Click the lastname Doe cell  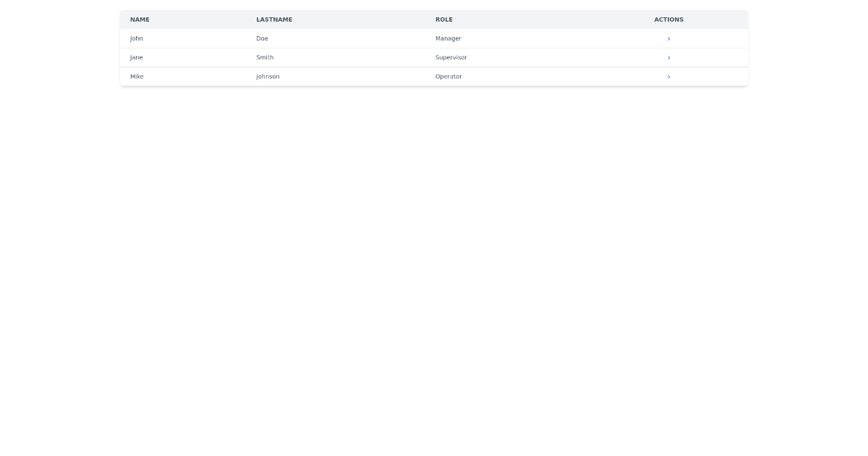pos(262,38)
